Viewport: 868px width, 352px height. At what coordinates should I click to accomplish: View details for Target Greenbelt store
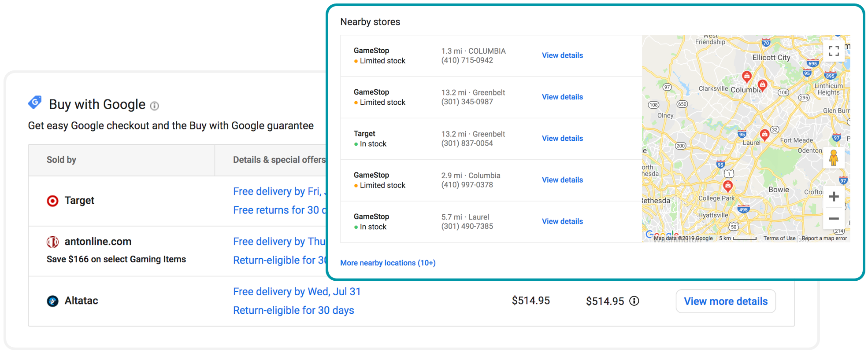coord(562,138)
